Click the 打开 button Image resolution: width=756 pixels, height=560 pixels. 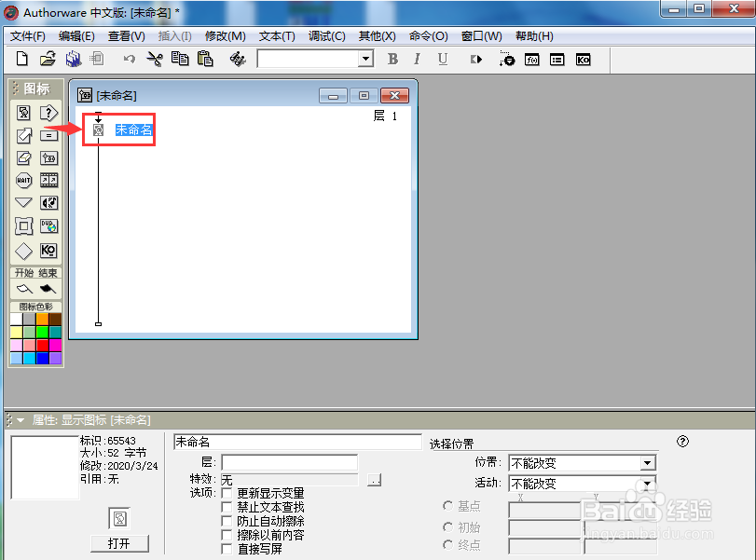click(x=119, y=543)
